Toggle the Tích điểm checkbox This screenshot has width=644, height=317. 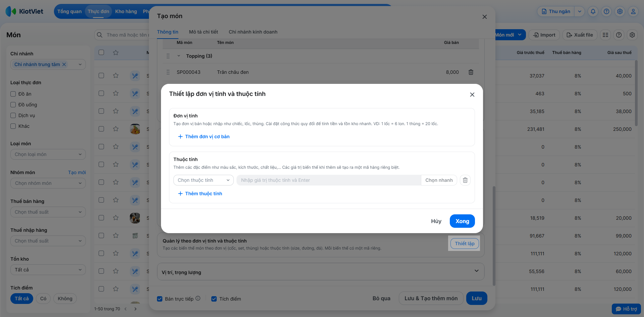(x=214, y=299)
